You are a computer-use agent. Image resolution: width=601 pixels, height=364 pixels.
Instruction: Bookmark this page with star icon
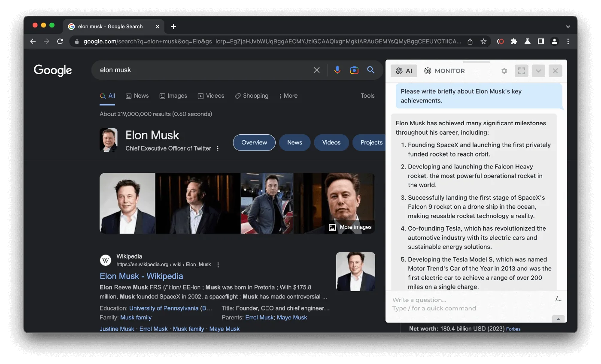point(484,41)
